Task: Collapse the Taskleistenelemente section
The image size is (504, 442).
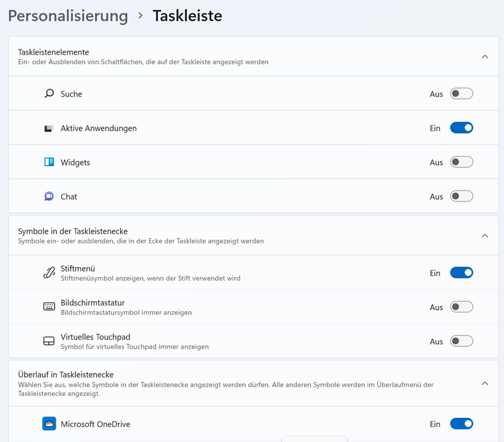Action: click(484, 56)
